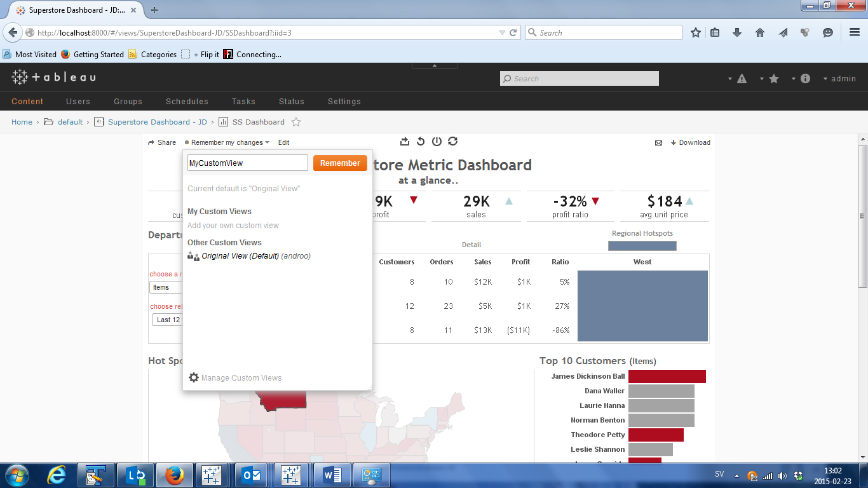This screenshot has height=488, width=868.
Task: Bookmark this page with Firefox star icon
Action: [x=696, y=32]
